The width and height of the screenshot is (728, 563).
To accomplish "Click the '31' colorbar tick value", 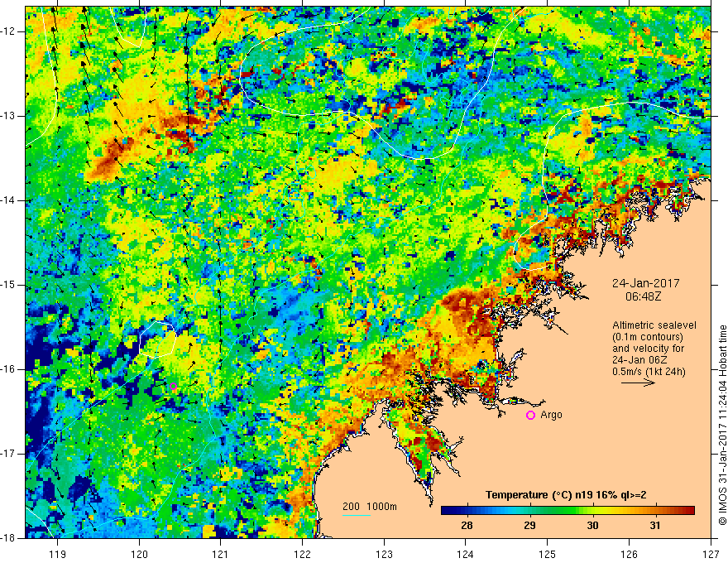I will coord(655,526).
